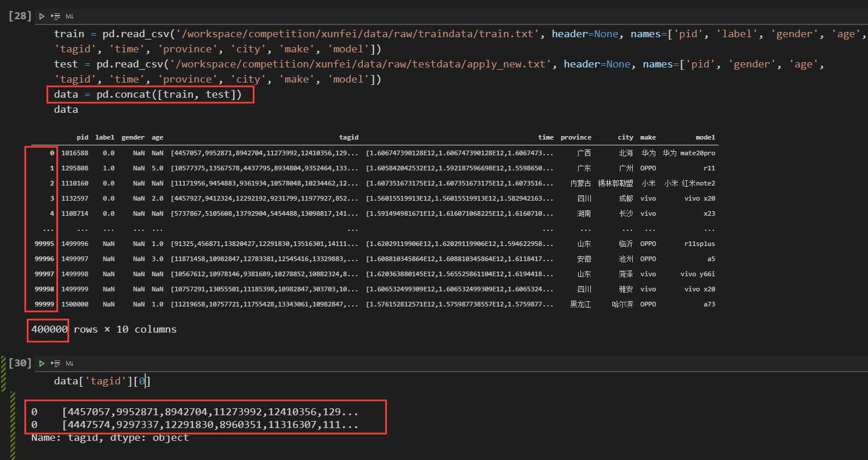This screenshot has height=460, width=868.
Task: Click model cell x23
Action: click(710, 213)
